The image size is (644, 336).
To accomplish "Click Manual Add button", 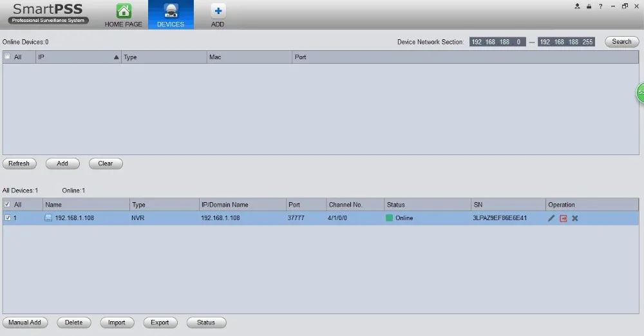I will [24, 322].
